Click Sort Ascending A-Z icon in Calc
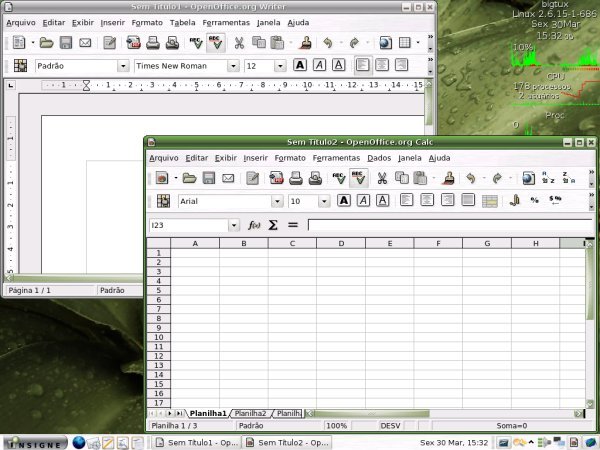 click(548, 178)
